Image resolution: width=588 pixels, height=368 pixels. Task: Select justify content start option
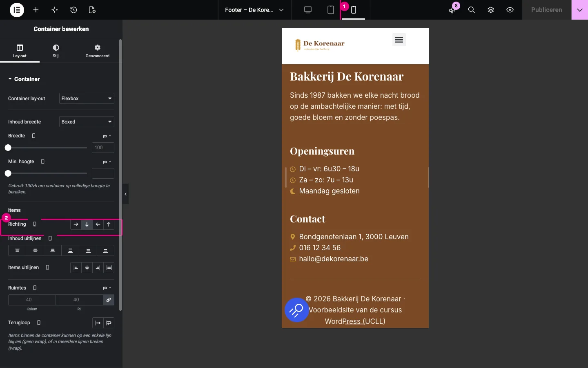(x=17, y=250)
